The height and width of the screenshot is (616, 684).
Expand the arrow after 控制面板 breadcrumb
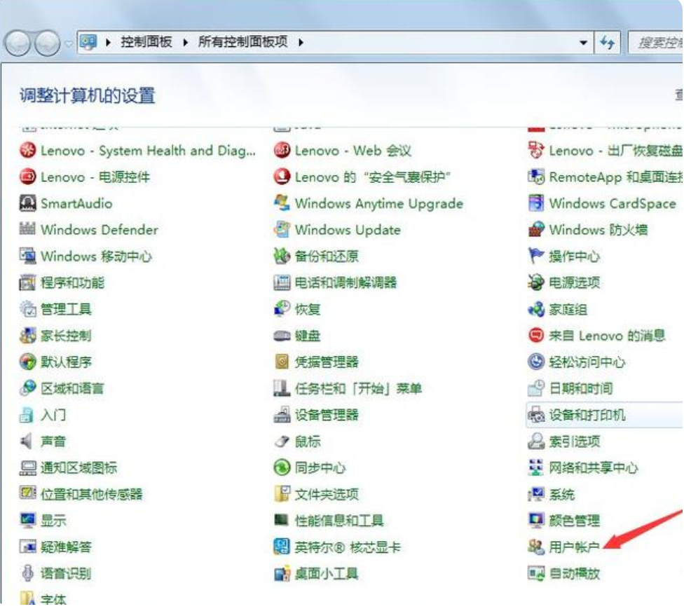tap(186, 42)
